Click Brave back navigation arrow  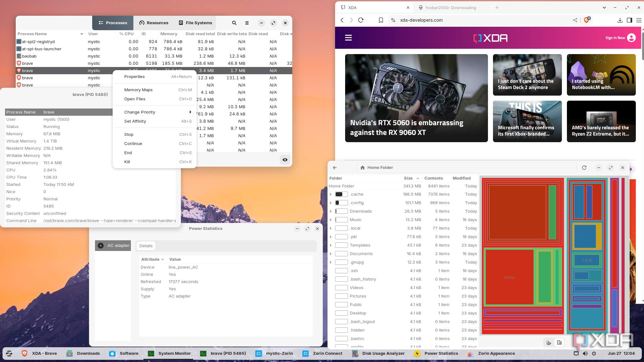[342, 20]
